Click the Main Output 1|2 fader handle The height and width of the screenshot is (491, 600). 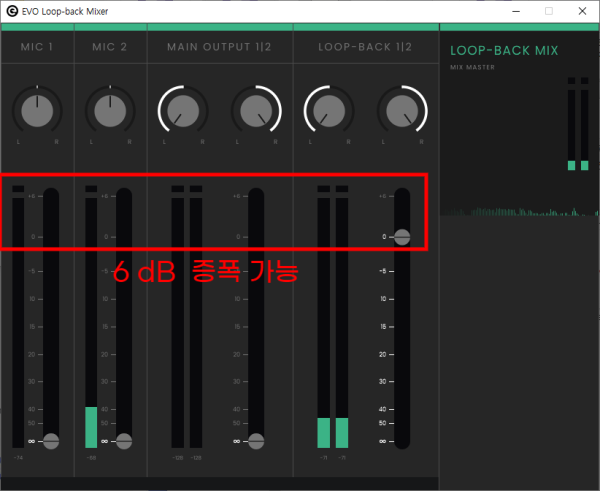(x=256, y=441)
